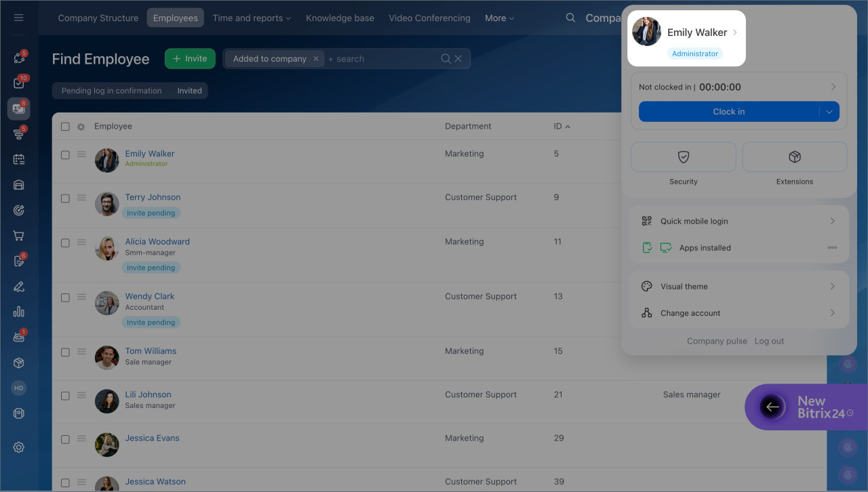Click the employee search input field
868x492 pixels.
(380, 59)
